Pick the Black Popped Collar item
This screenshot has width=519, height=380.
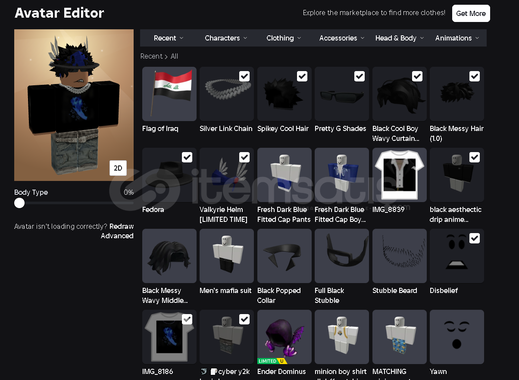click(284, 256)
